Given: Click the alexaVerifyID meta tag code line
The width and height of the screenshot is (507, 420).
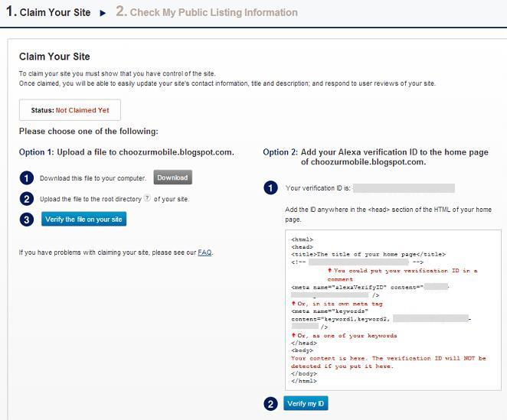Looking at the screenshot, I should pos(357,287).
